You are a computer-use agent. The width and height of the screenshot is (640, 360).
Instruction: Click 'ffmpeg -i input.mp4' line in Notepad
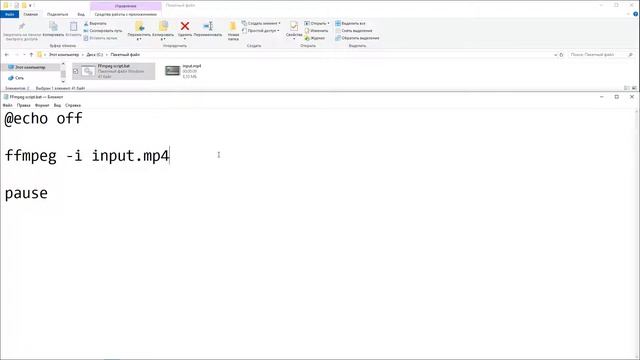point(87,156)
